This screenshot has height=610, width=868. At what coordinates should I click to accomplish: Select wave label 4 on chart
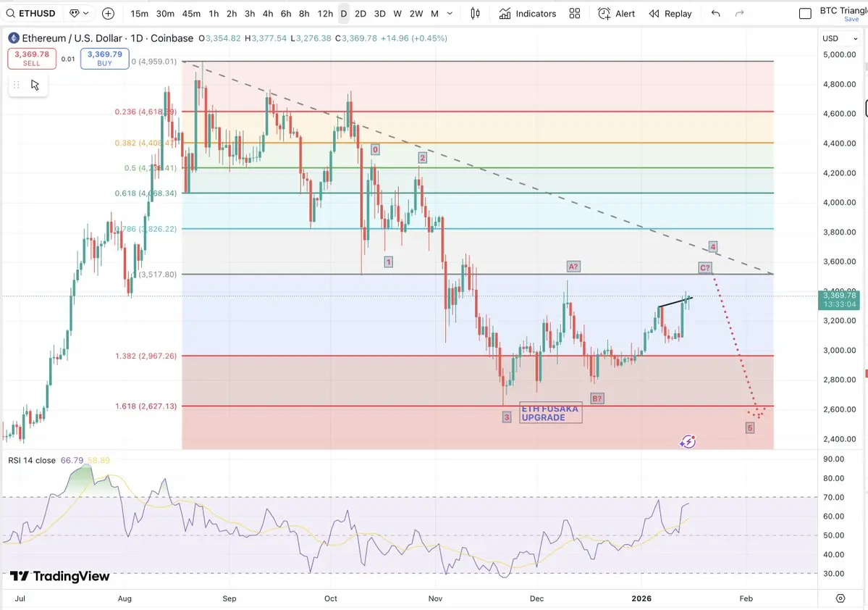(x=713, y=246)
